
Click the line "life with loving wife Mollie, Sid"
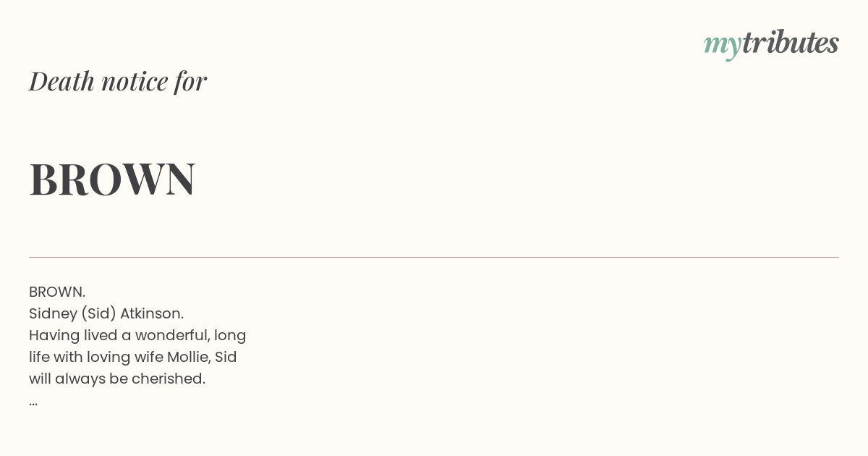(x=133, y=357)
